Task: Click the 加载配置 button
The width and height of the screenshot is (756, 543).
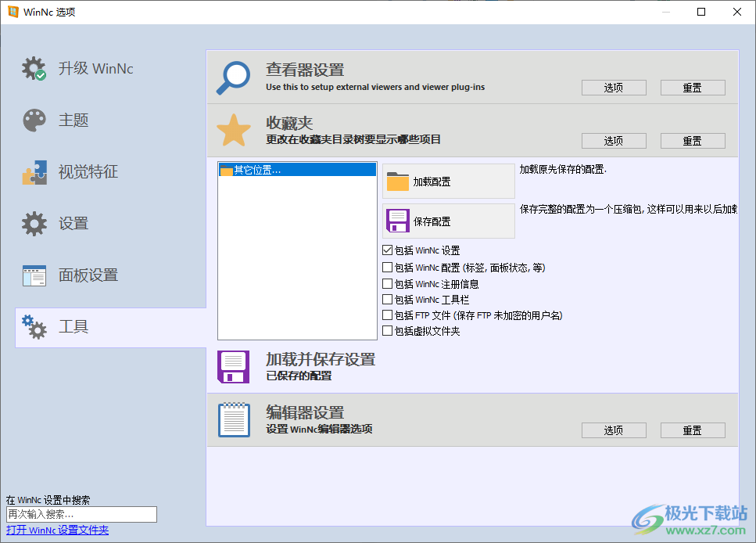Action: point(449,181)
